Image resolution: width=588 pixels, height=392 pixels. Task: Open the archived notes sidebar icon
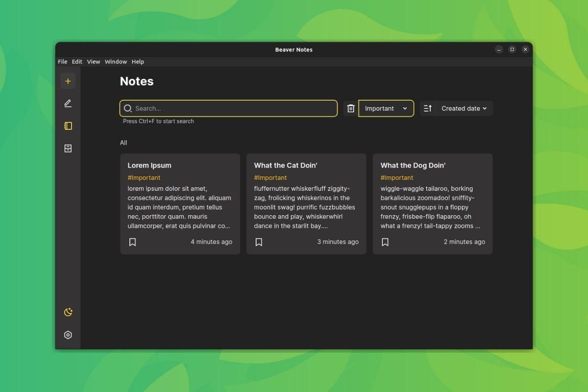68,148
